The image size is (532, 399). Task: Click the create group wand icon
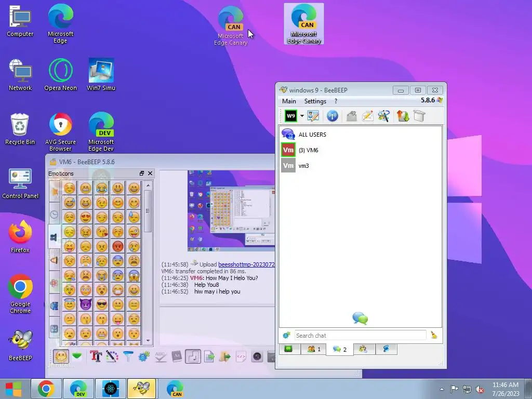[384, 116]
